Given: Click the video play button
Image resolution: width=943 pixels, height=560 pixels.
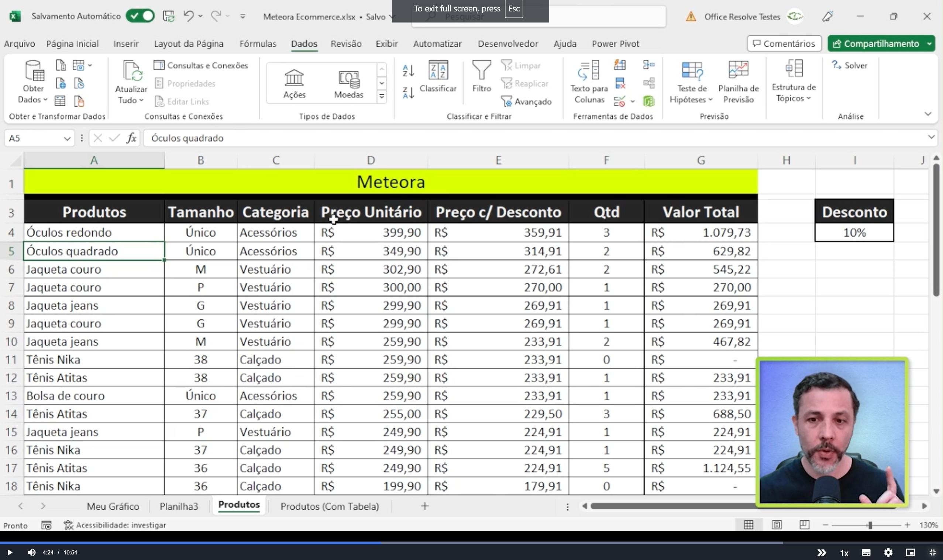Looking at the screenshot, I should tap(10, 553).
